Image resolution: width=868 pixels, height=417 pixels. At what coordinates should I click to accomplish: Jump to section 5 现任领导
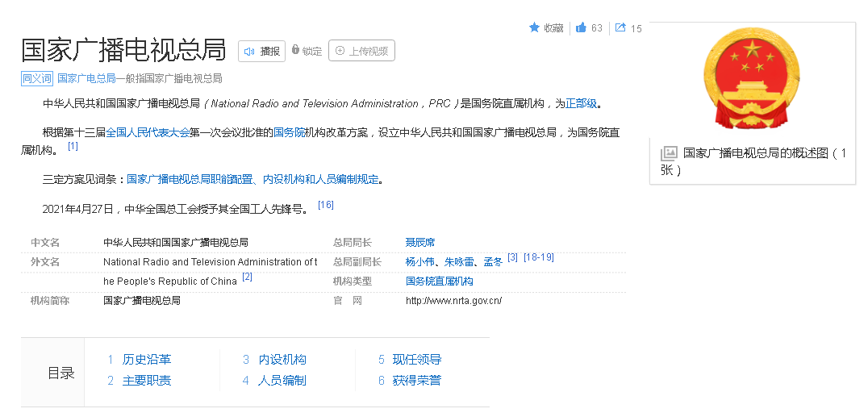tap(417, 360)
